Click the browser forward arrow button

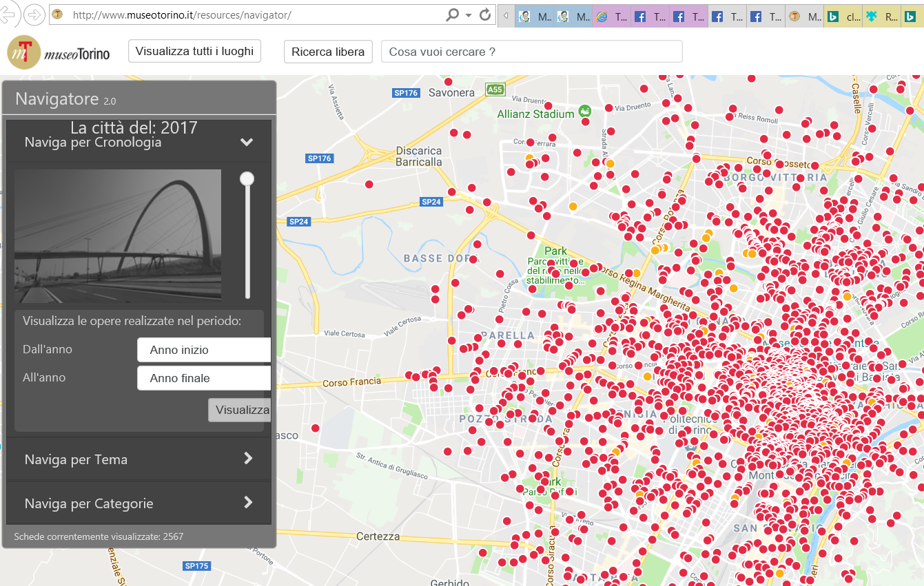click(33, 14)
